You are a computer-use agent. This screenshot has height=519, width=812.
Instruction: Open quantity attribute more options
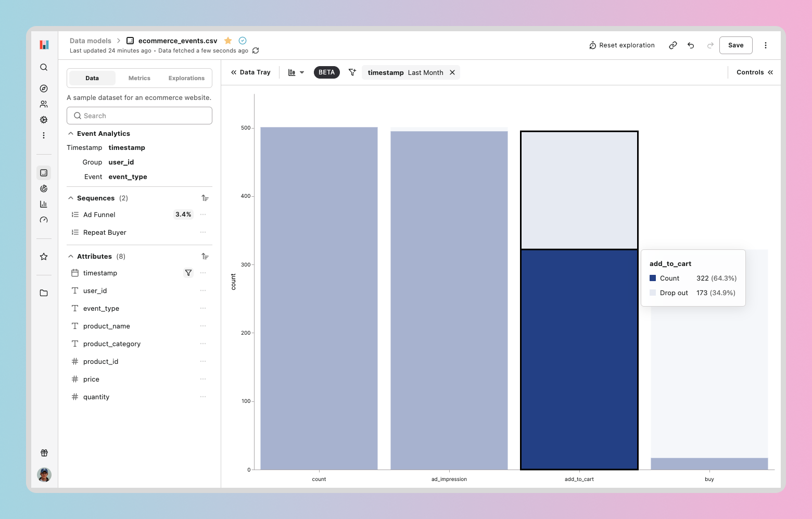[x=203, y=397]
